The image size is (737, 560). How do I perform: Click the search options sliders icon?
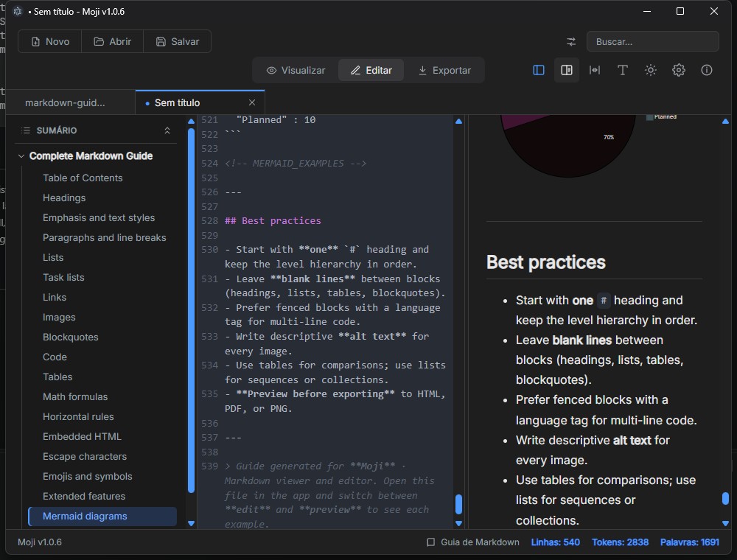click(x=571, y=42)
